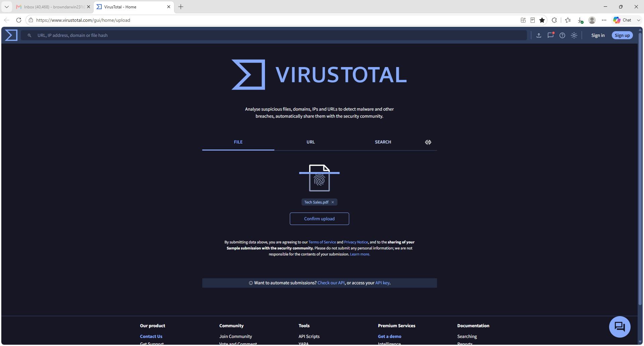Open a new browser tab
Viewport: 644px width, 346px height.
pyautogui.click(x=181, y=7)
